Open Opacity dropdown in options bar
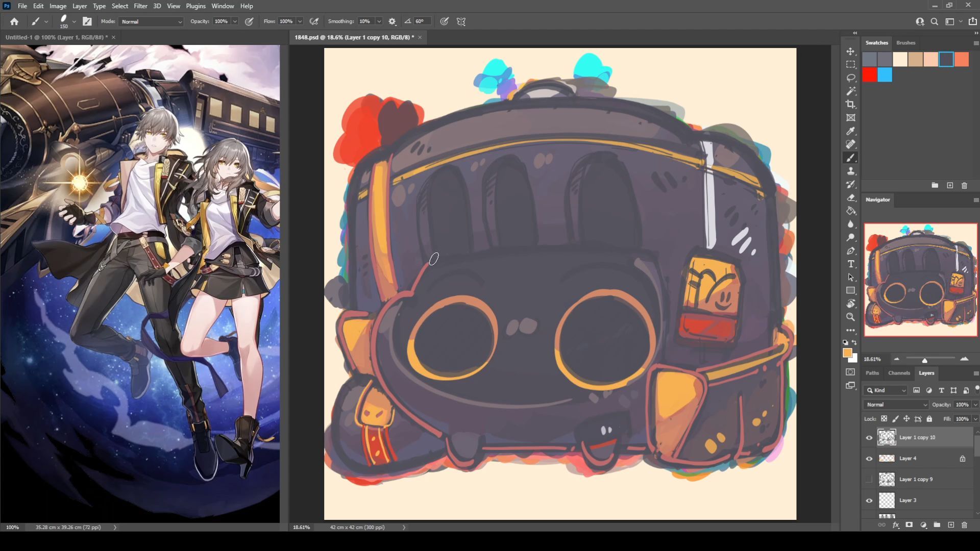This screenshot has width=980, height=551. (235, 21)
